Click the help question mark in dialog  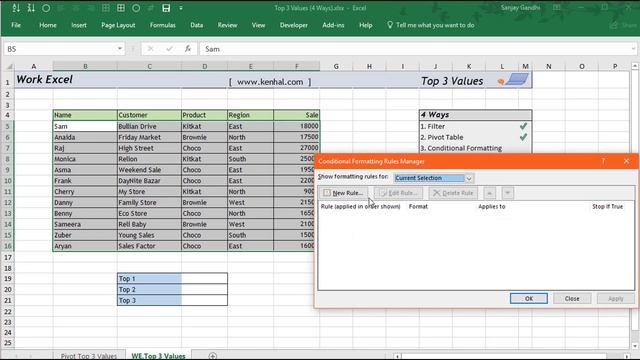[x=603, y=161]
